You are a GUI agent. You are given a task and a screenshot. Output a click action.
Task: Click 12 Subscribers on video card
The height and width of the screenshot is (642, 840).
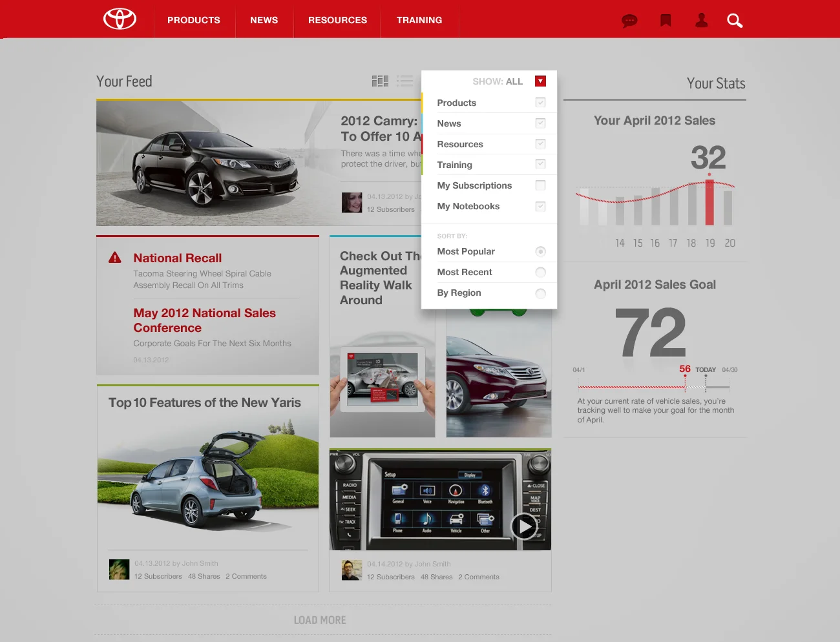click(x=391, y=577)
